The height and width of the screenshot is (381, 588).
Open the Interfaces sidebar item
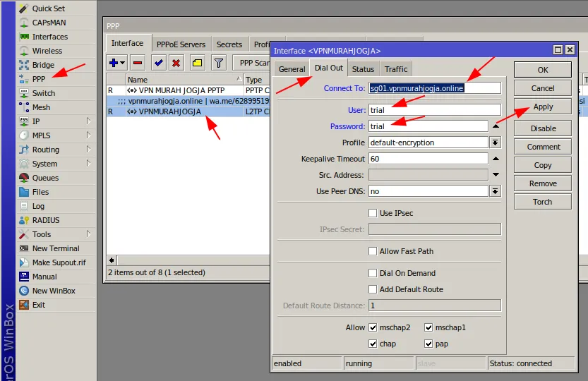click(50, 37)
